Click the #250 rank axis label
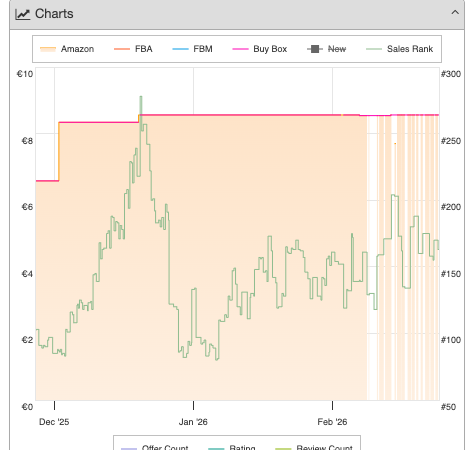474x450 pixels. click(x=451, y=141)
